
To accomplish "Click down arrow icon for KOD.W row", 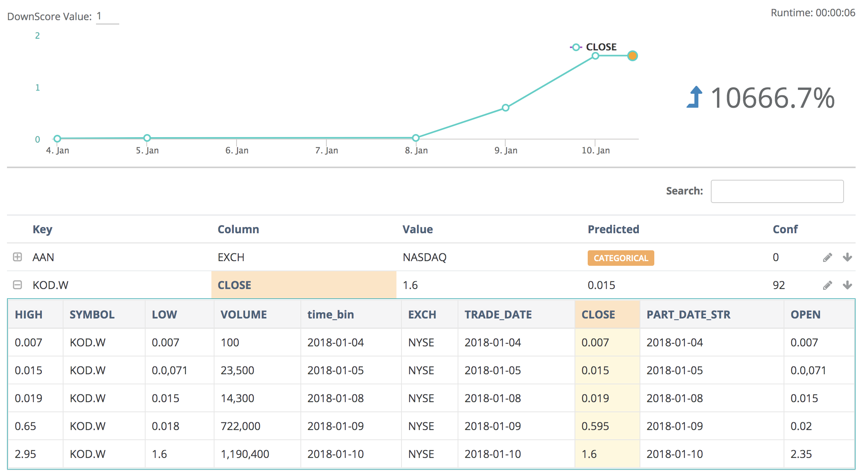I will point(847,285).
